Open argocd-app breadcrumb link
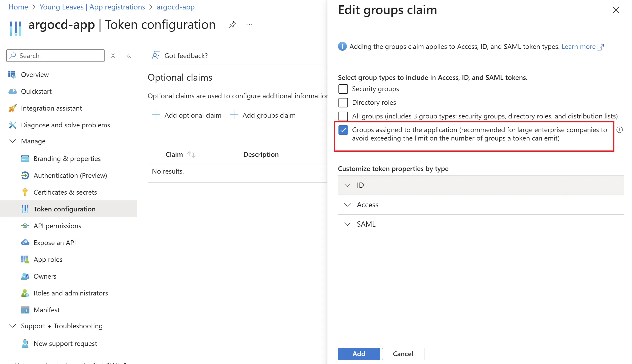The height and width of the screenshot is (364, 632). tap(176, 7)
